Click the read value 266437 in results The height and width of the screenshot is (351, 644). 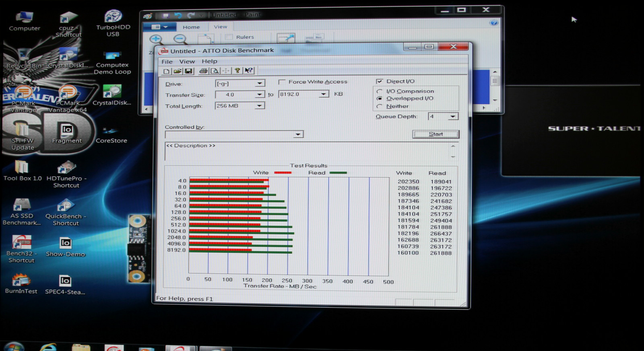441,234
